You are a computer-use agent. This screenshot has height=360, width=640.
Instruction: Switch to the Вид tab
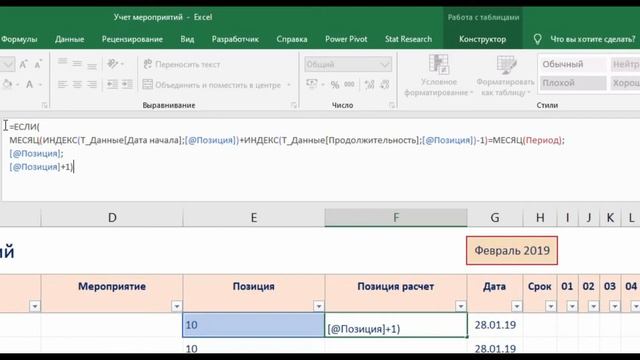click(x=187, y=39)
